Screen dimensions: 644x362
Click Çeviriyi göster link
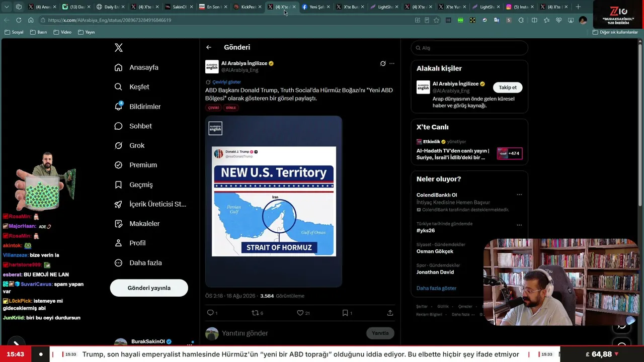pyautogui.click(x=226, y=82)
